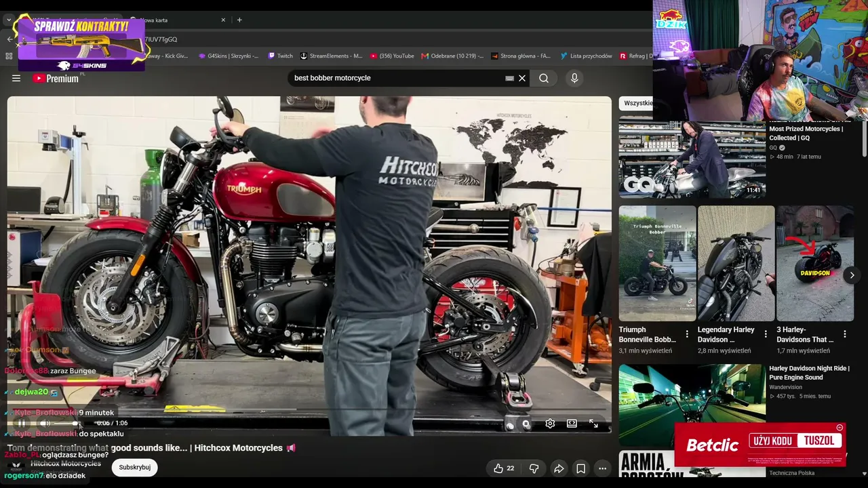The width and height of the screenshot is (868, 488).
Task: Expand the browser tab search dropdown
Action: [x=9, y=20]
